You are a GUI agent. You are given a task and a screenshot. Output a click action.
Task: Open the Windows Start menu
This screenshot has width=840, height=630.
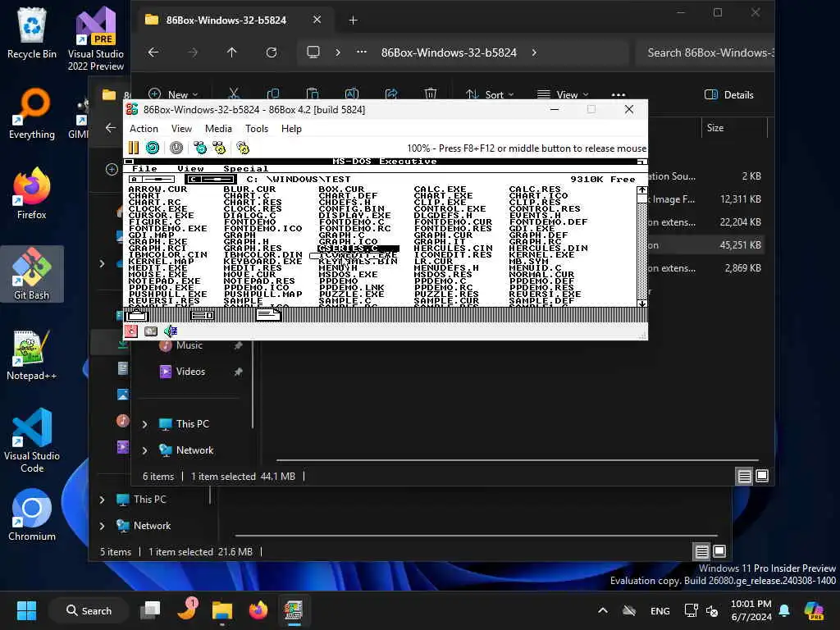(26, 610)
